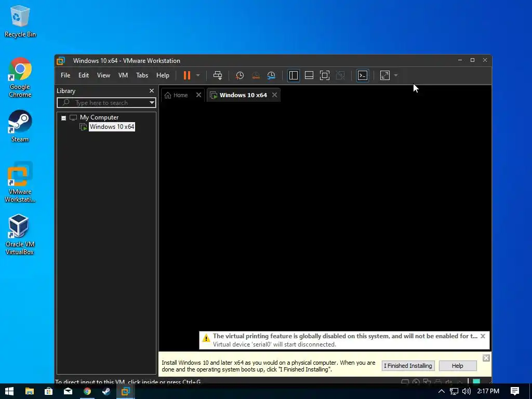Pause the running virtual machine

tap(187, 75)
